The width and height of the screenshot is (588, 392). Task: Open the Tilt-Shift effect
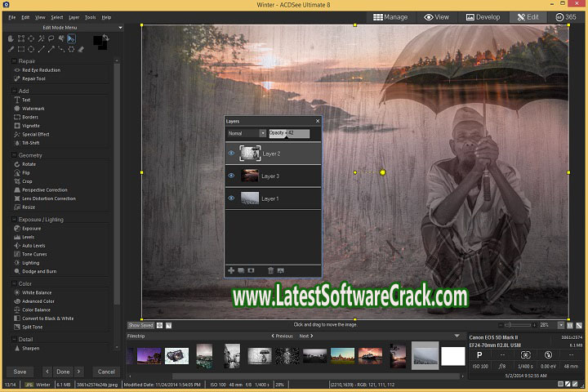27,143
